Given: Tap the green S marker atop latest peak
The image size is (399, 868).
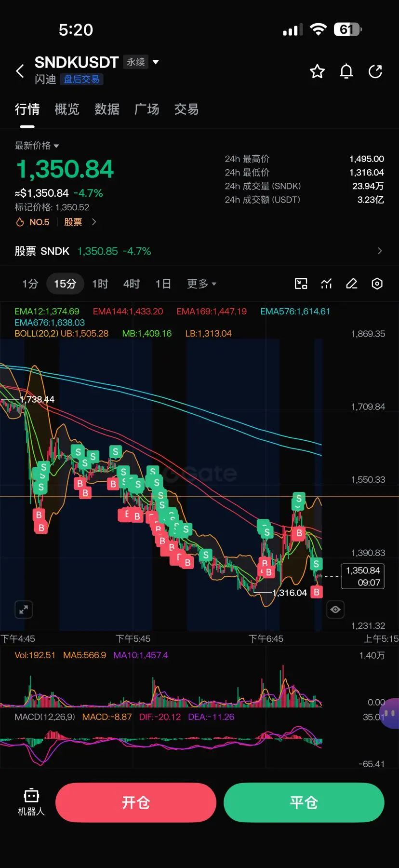Looking at the screenshot, I should 299,499.
